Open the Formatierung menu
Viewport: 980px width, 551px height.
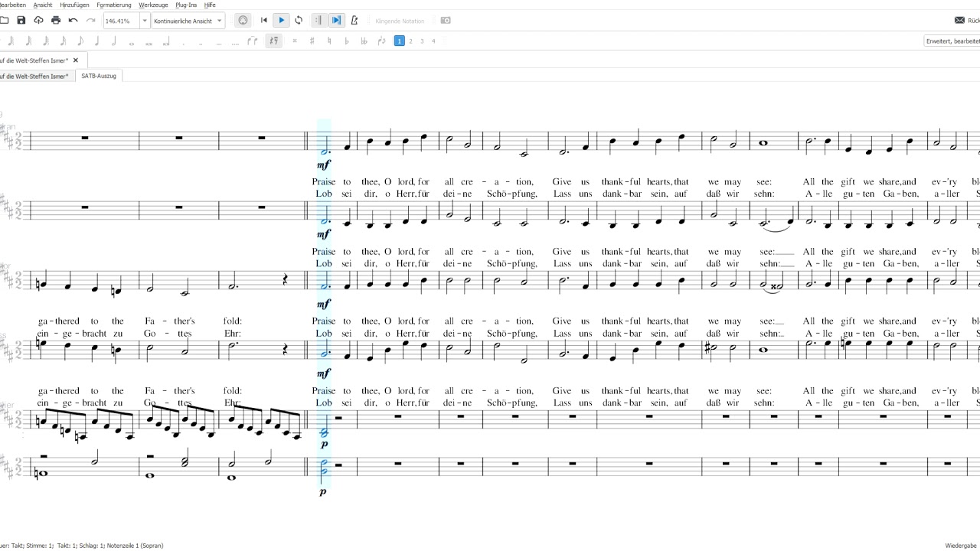point(113,5)
